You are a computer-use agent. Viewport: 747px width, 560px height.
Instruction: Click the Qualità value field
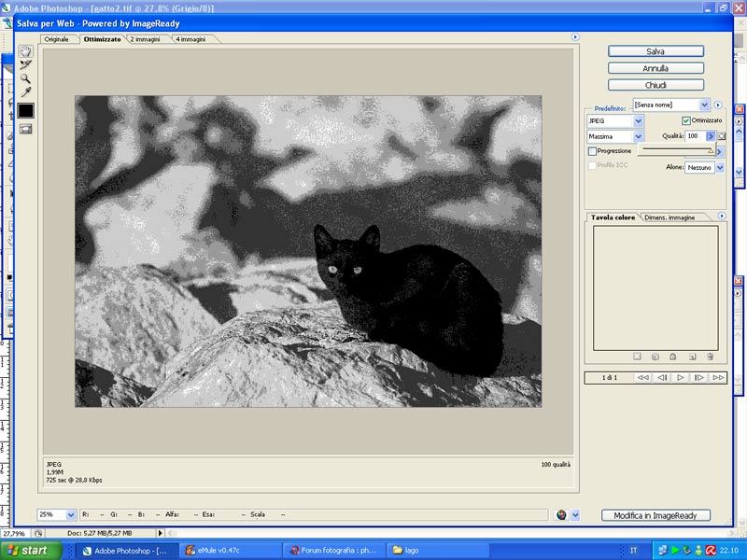(x=695, y=136)
